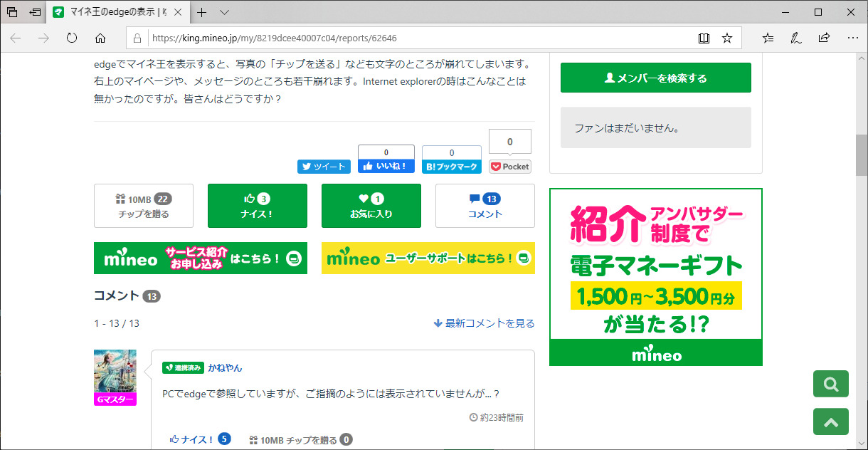
Task: Click the green ナイス！ button
Action: (258, 206)
